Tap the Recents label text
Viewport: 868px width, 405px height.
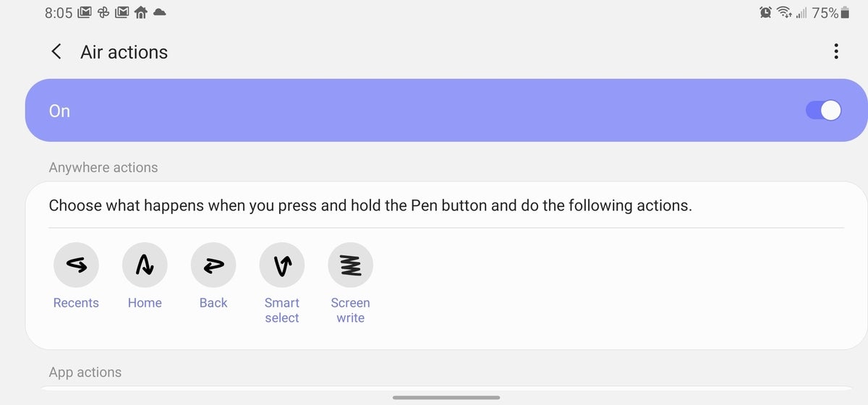(76, 303)
